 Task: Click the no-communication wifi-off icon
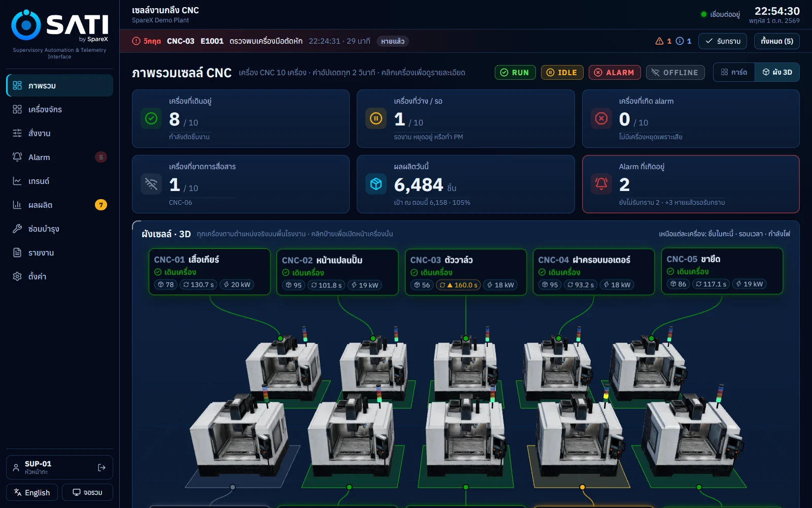click(x=151, y=184)
